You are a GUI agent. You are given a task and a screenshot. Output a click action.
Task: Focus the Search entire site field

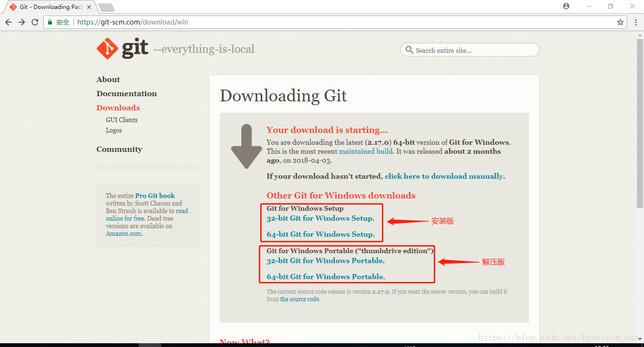coord(470,50)
